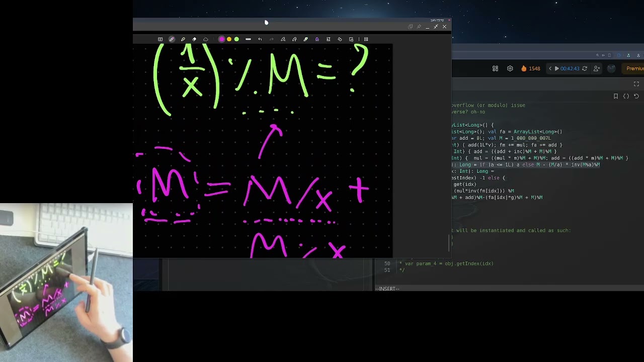Screen dimensions: 644x362
Task: Reset code to default with revert icon
Action: (636, 96)
